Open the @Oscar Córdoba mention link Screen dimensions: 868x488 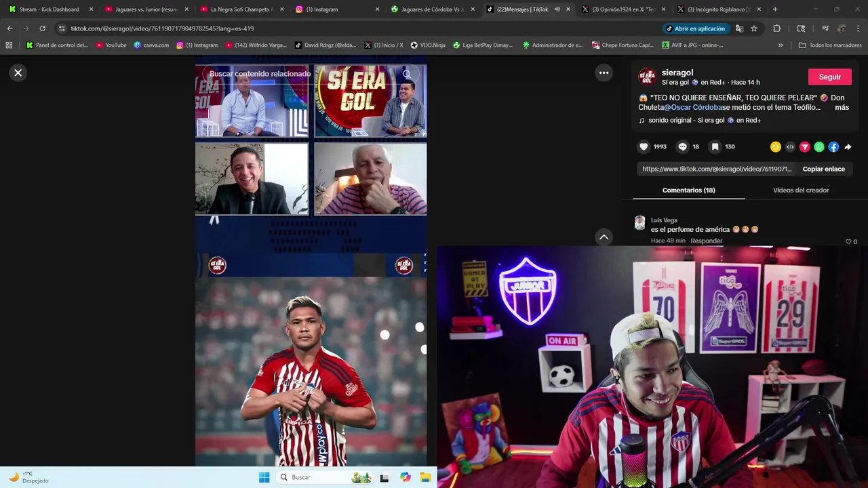[692, 107]
